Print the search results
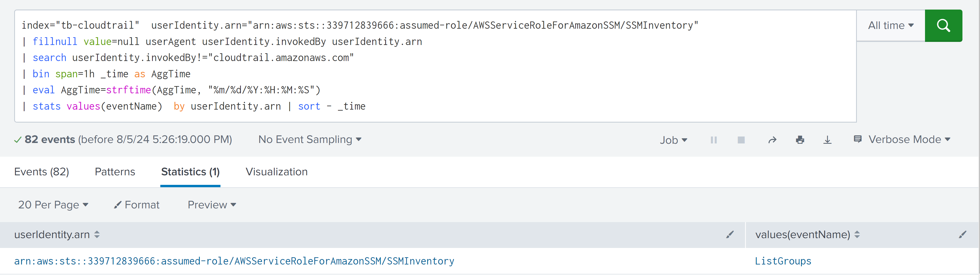 (x=800, y=140)
